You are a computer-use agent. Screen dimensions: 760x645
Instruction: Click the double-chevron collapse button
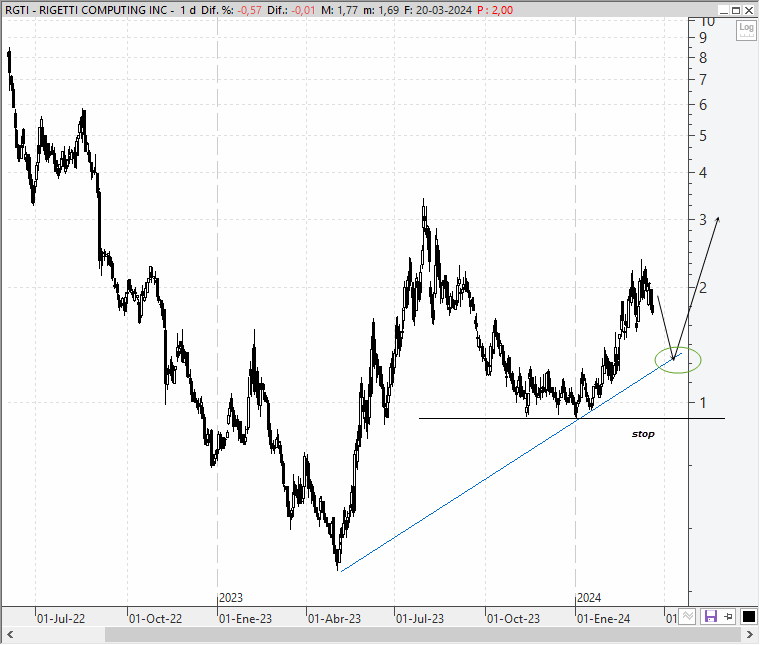click(687, 616)
